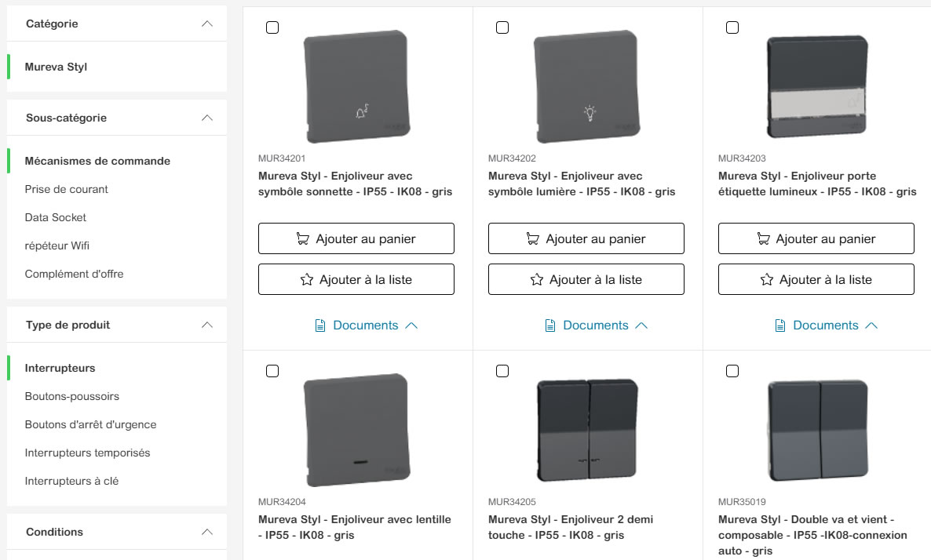This screenshot has height=560, width=931.
Task: Check the MUR35019 compare checkbox
Action: [x=732, y=371]
